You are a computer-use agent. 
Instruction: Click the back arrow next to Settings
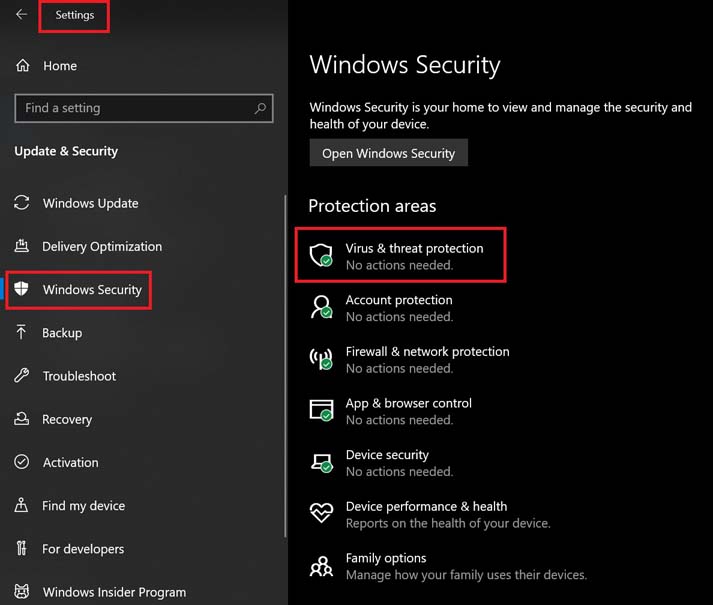tap(21, 15)
